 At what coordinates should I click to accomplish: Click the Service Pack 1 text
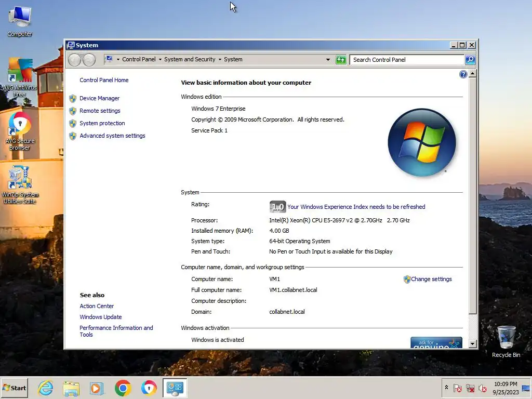click(209, 130)
